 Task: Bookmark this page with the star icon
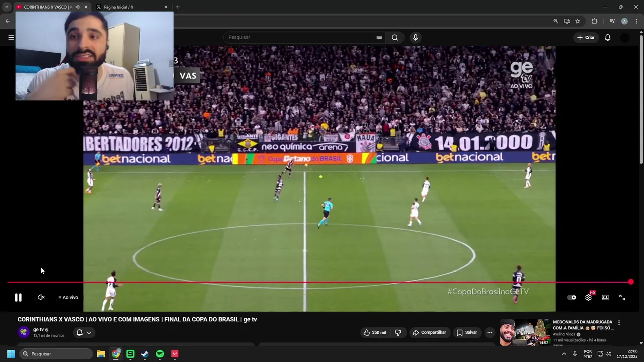click(x=578, y=21)
